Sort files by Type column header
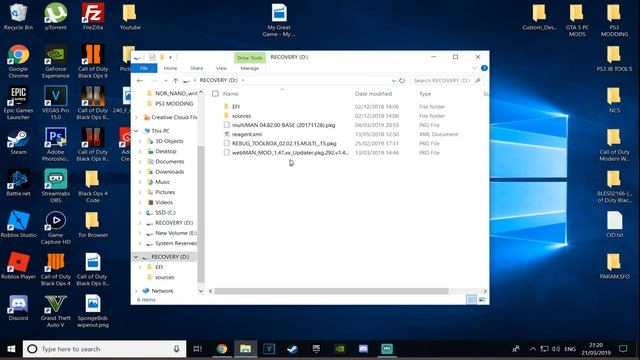This screenshot has width=640, height=360. point(425,94)
